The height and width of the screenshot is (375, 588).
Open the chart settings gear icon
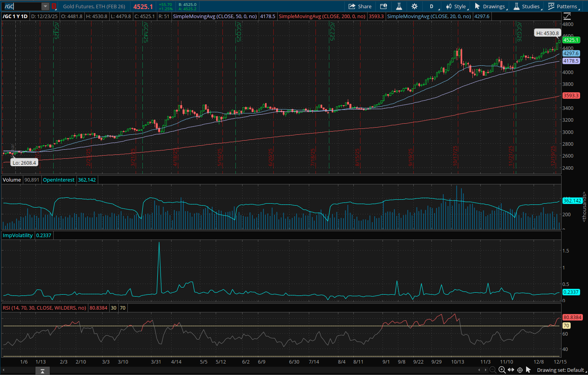pyautogui.click(x=414, y=6)
